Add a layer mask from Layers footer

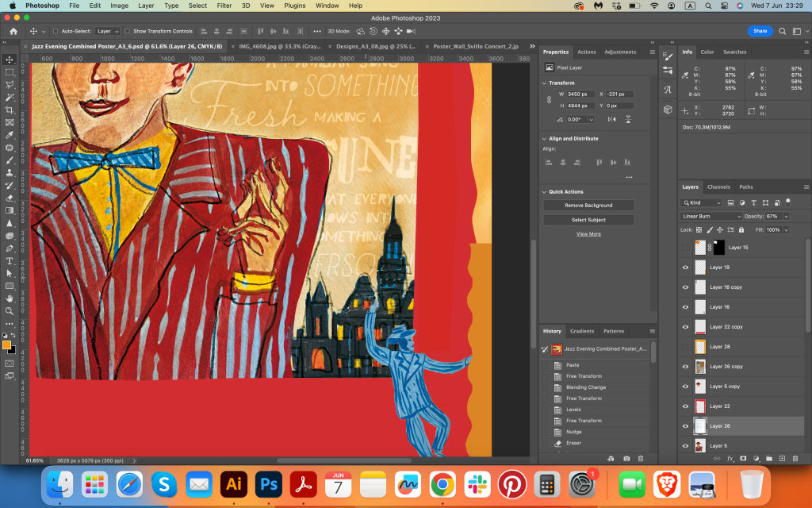click(x=743, y=458)
